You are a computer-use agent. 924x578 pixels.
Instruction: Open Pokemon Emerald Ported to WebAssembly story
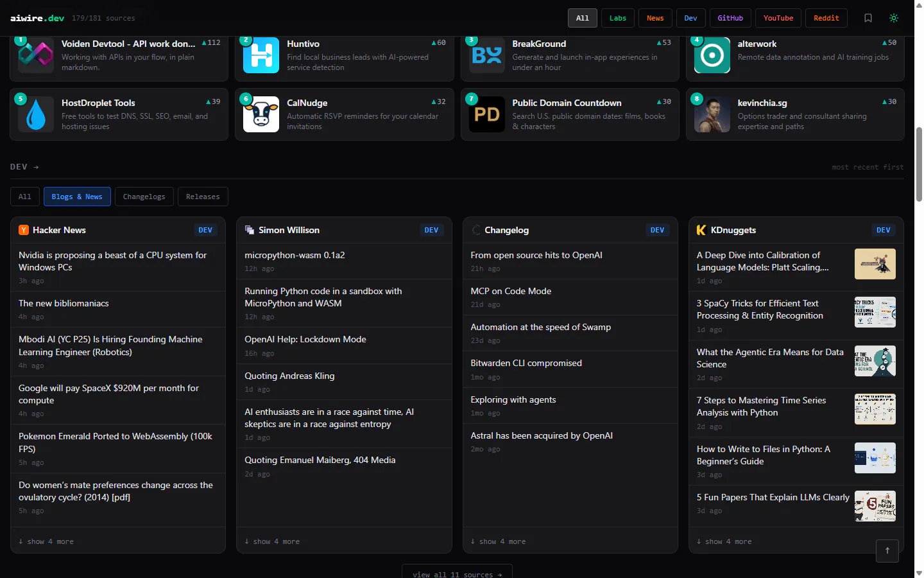[116, 442]
